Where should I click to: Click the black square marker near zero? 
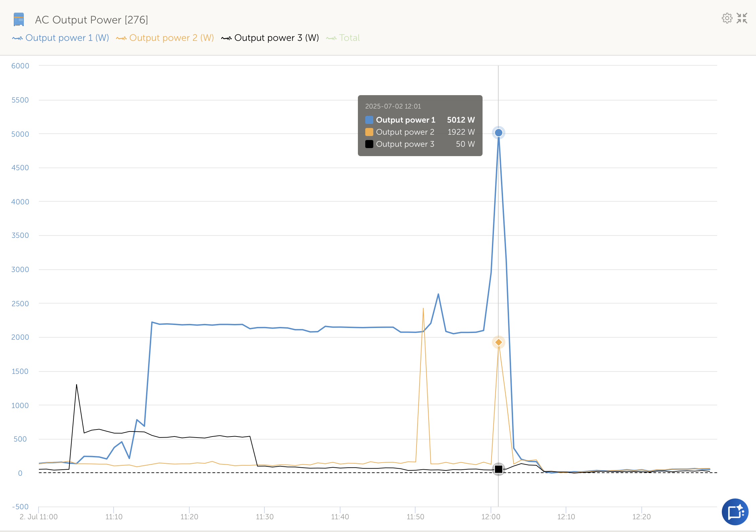498,469
